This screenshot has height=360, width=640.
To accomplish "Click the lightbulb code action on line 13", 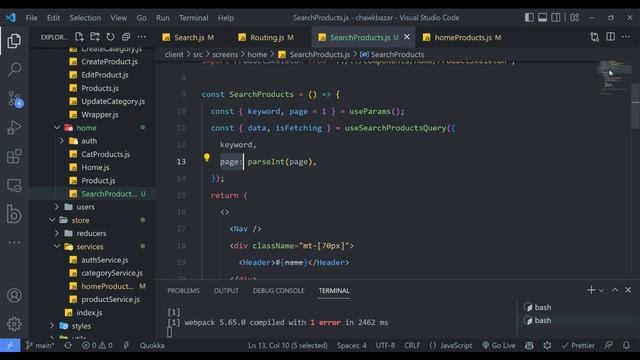I will (207, 158).
